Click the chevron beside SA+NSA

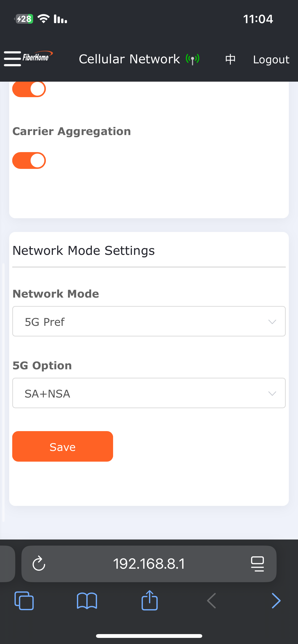tap(272, 393)
